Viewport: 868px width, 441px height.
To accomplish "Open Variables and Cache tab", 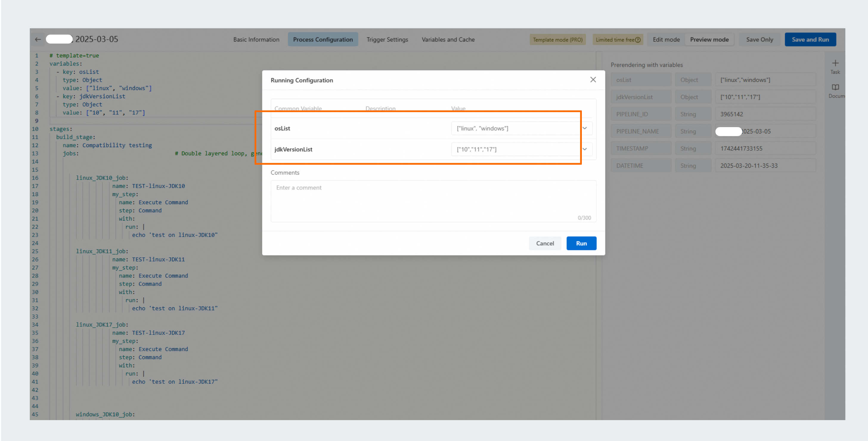I will tap(448, 39).
